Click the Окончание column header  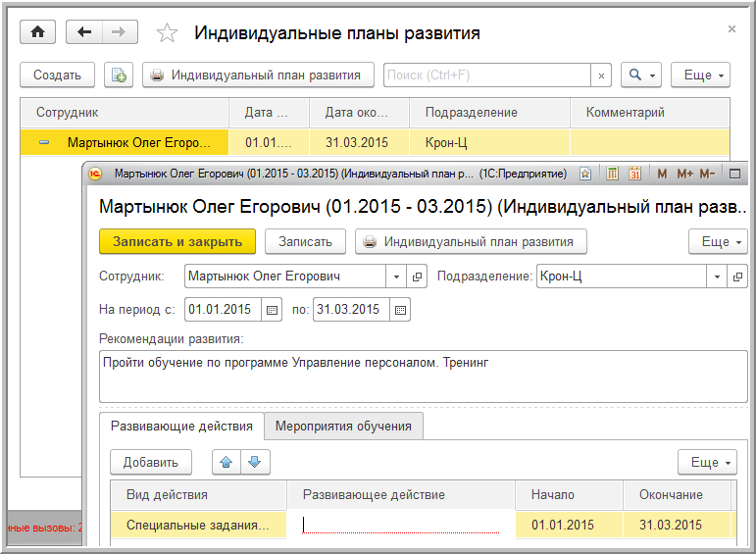coord(677,495)
